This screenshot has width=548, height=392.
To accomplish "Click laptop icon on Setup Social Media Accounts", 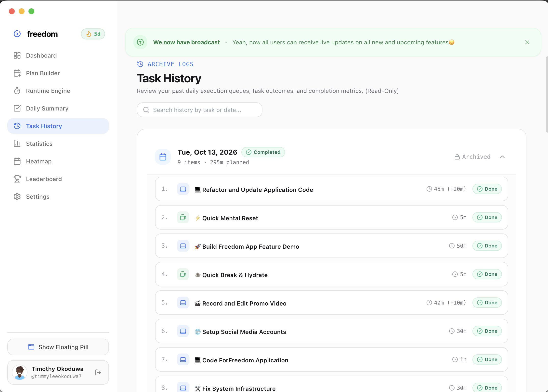I will point(183,331).
